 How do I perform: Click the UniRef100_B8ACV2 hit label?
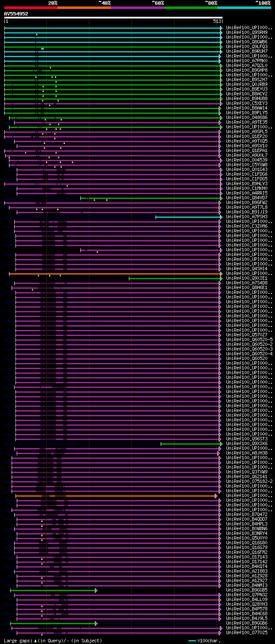pos(247,94)
